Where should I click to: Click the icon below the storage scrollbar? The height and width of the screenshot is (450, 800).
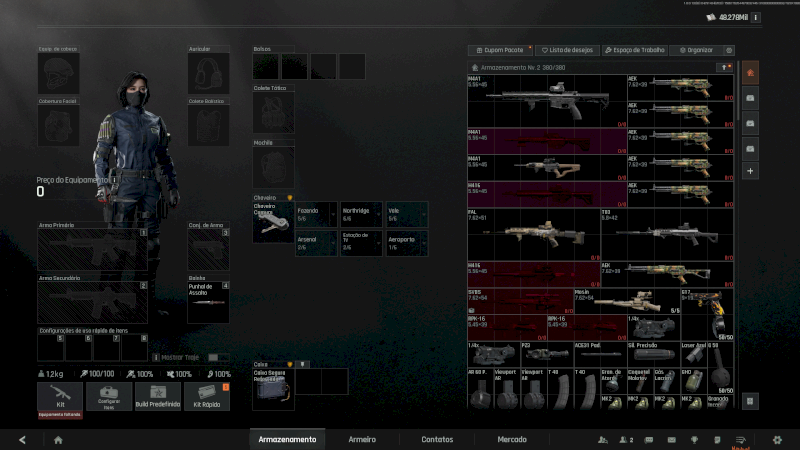[750, 401]
